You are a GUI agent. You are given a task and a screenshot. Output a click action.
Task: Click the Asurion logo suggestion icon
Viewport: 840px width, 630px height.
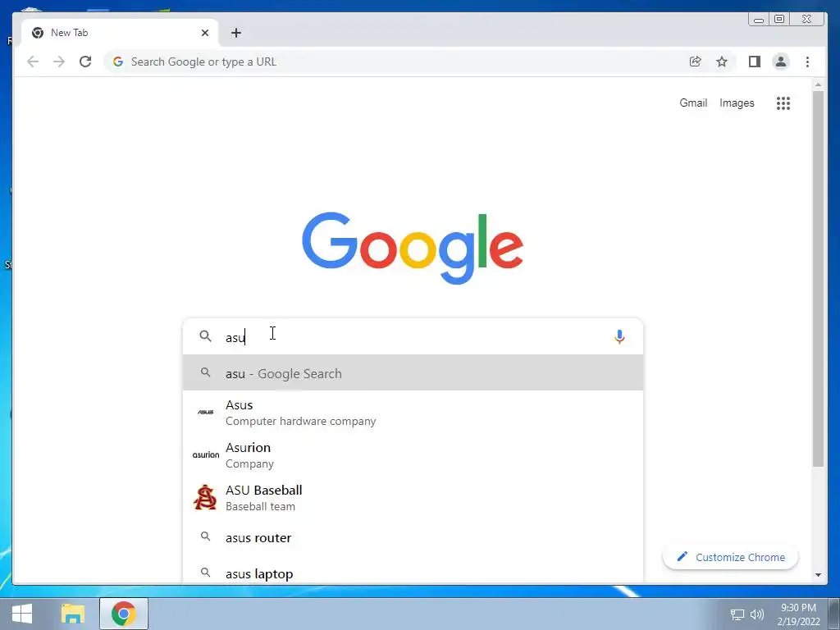point(206,454)
